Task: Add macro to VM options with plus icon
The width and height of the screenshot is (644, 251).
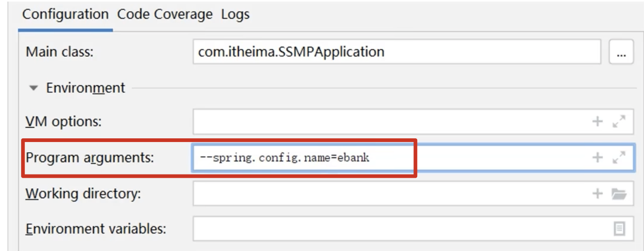Action: click(x=598, y=121)
